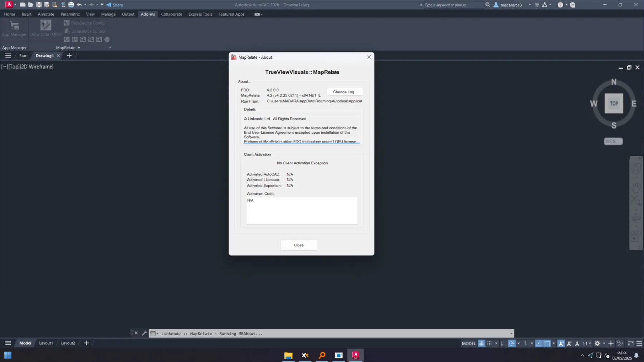Click the Change Log button
Viewport: 644px width, 362px height.
coord(345,92)
